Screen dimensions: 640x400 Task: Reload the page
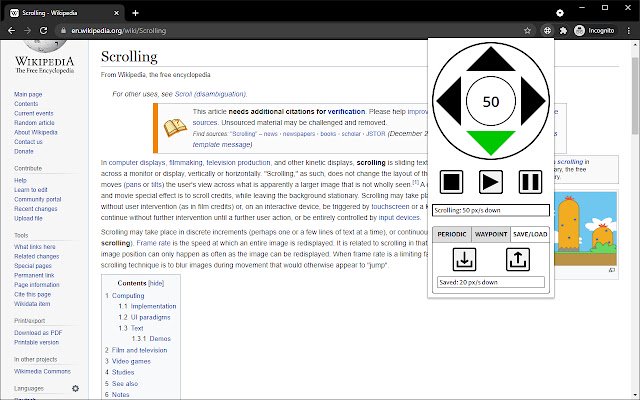[x=43, y=31]
